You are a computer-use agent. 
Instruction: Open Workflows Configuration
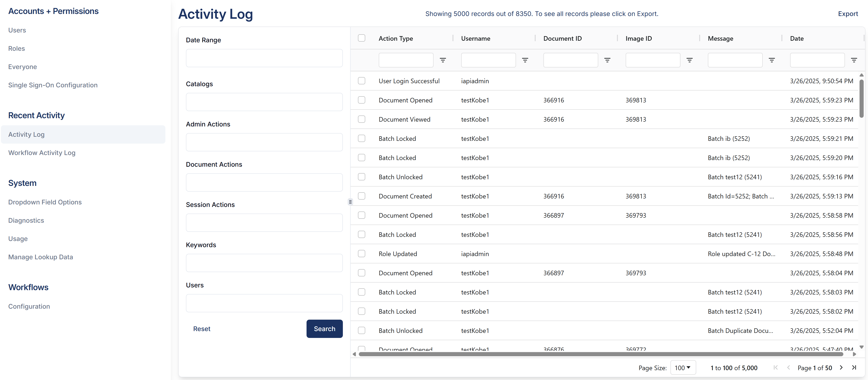[29, 306]
